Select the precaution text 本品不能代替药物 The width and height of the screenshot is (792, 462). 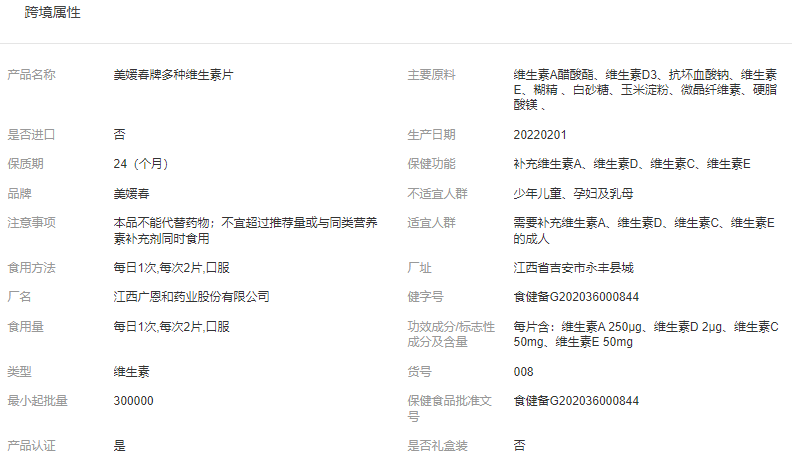point(245,231)
